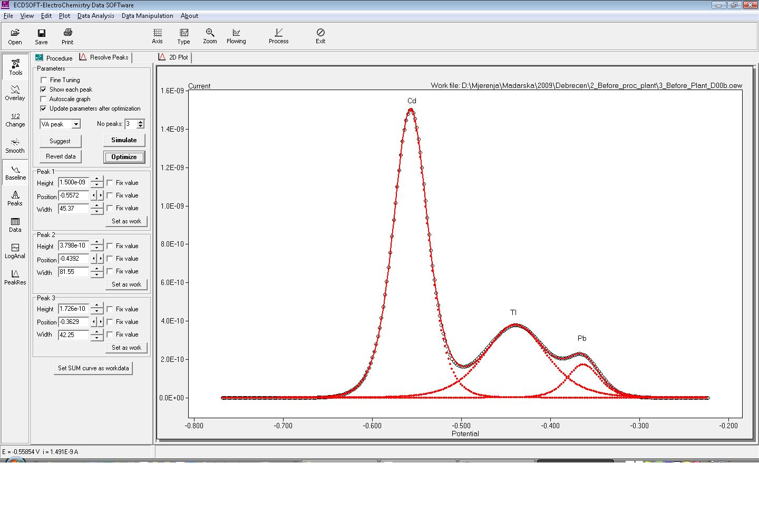Click the Save toolbar icon
Image resolution: width=759 pixels, height=532 pixels.
(41, 36)
